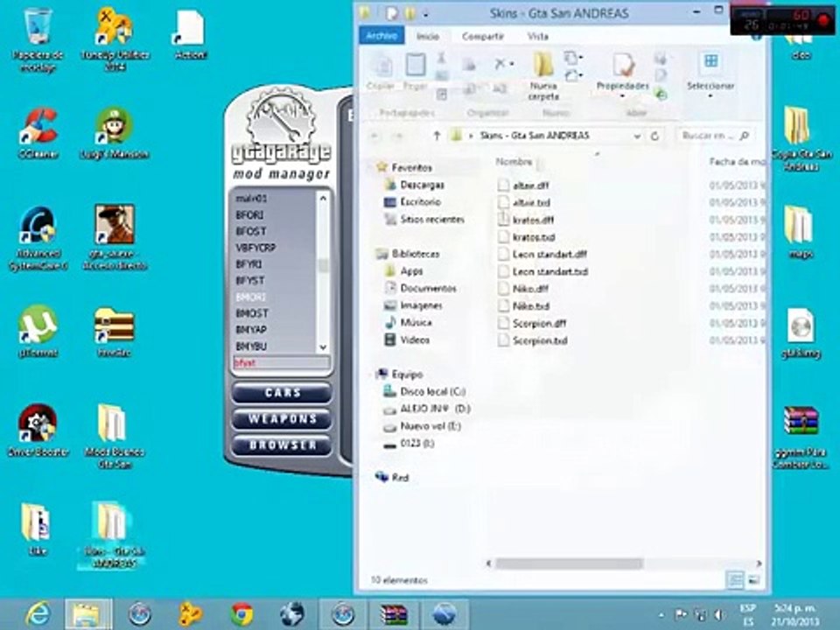Open the WinRAR archive desktop icon
Screen dimensions: 840x630
801,437
